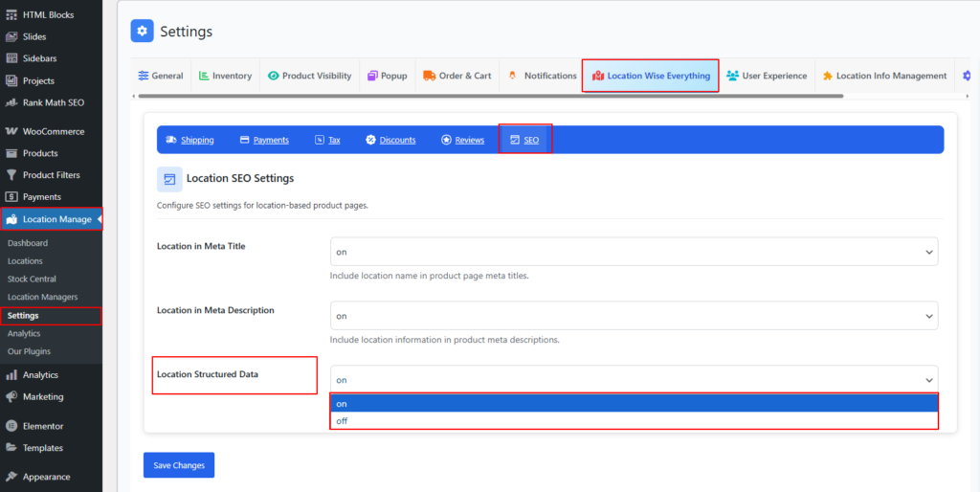Click the Elementor icon in the sidebar
980x492 pixels.
tap(11, 426)
